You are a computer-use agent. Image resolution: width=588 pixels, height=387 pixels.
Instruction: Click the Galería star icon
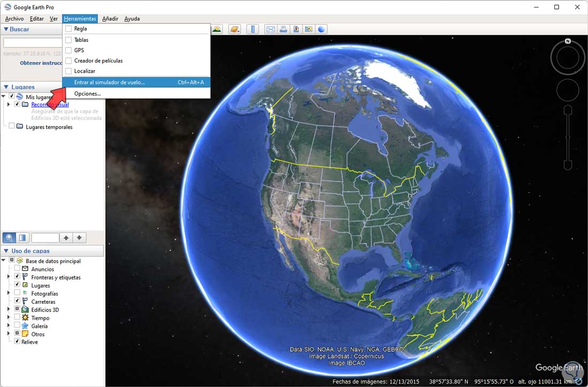tap(25, 326)
